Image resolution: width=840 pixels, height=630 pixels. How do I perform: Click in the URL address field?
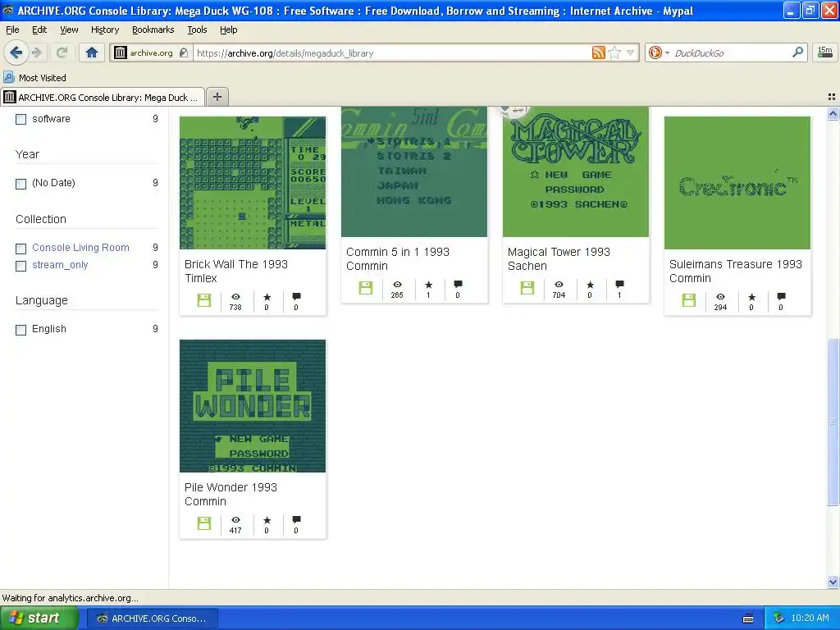[x=391, y=52]
